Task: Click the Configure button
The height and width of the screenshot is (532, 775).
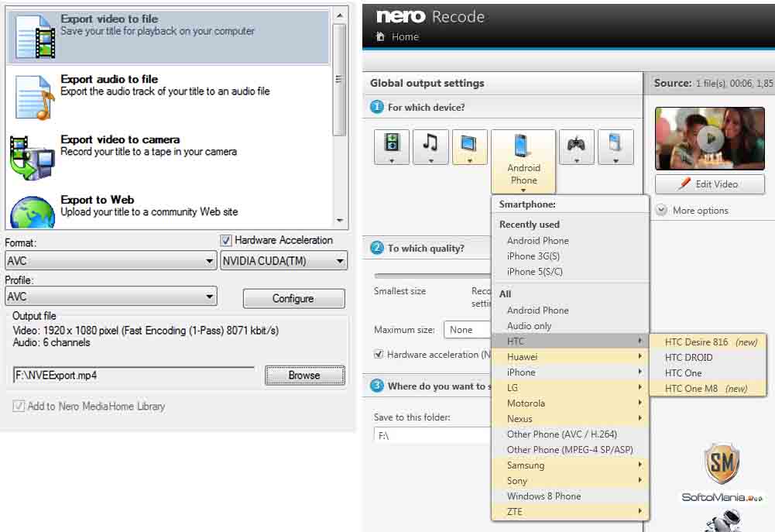Action: point(293,299)
